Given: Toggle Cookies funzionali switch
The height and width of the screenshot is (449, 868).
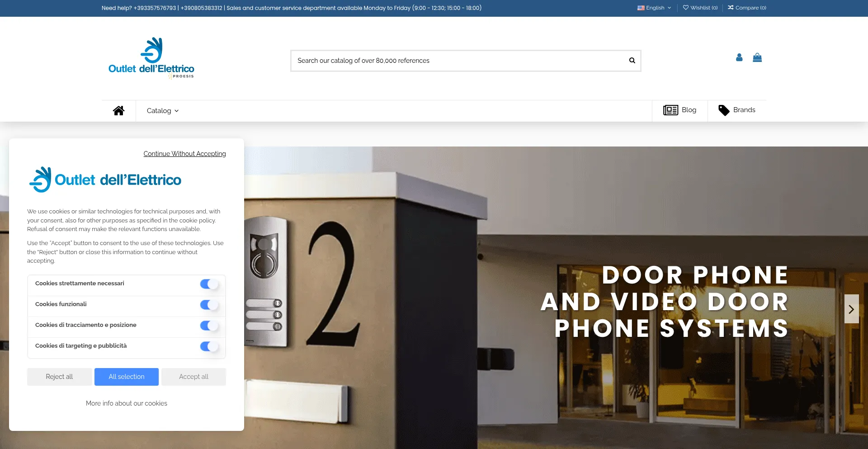Looking at the screenshot, I should point(209,305).
